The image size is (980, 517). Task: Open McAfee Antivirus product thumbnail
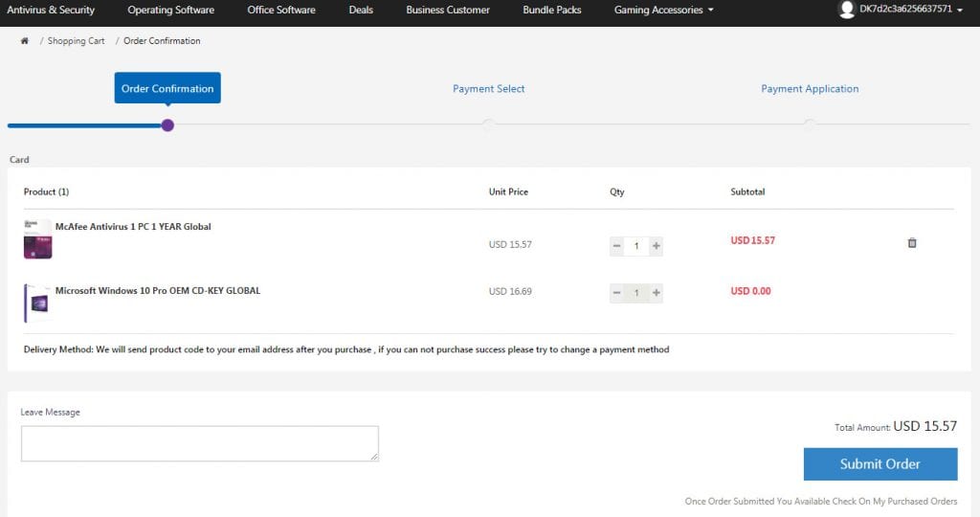(37, 239)
